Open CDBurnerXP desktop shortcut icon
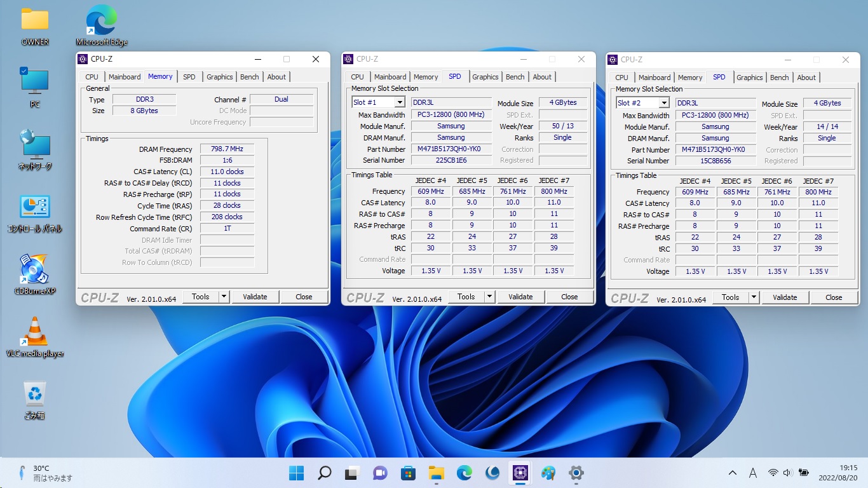 tap(34, 270)
